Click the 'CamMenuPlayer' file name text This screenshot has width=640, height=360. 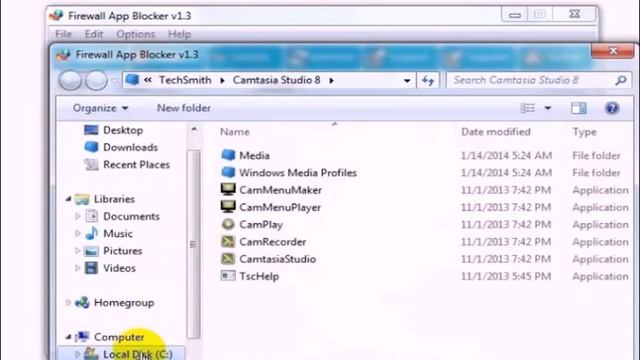280,207
